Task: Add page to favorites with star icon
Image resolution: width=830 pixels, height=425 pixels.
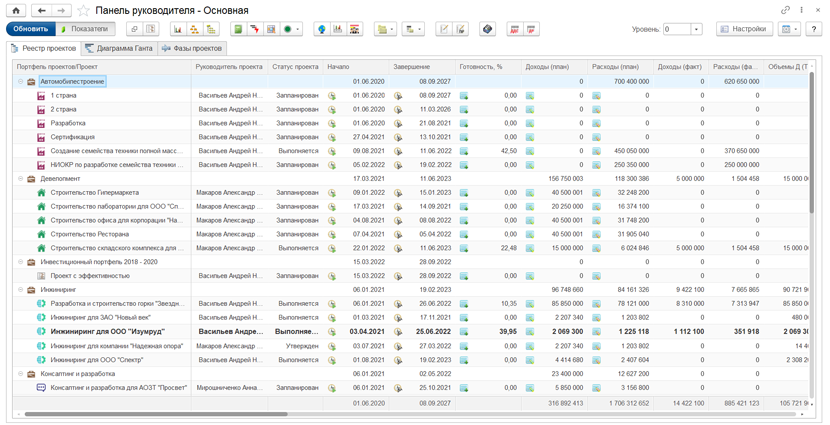Action: (83, 11)
